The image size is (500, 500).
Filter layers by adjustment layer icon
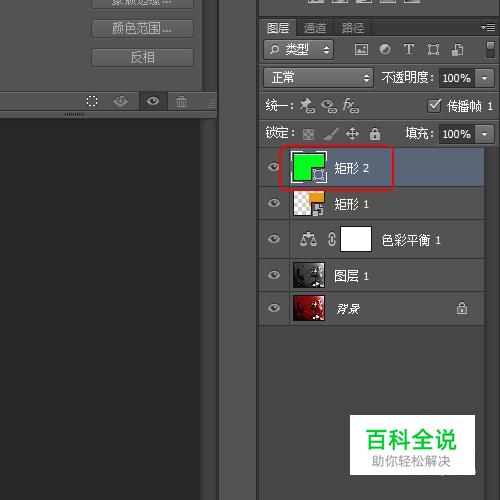[385, 50]
